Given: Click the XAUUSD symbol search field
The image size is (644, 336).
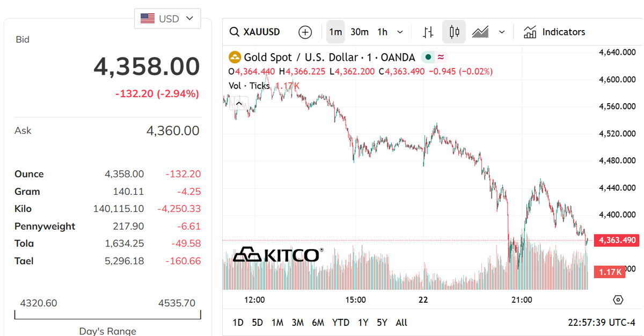Looking at the screenshot, I should click(255, 32).
